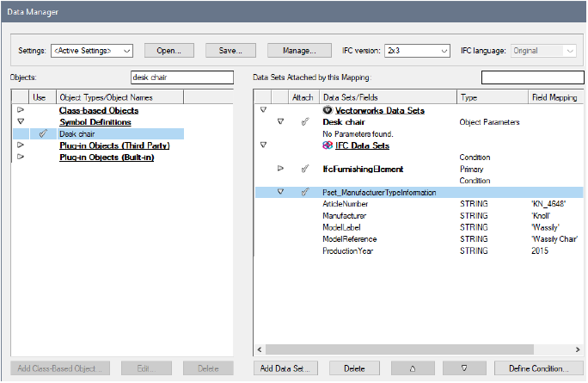The height and width of the screenshot is (383, 588).
Task: Click the Use column header
Action: tap(42, 97)
